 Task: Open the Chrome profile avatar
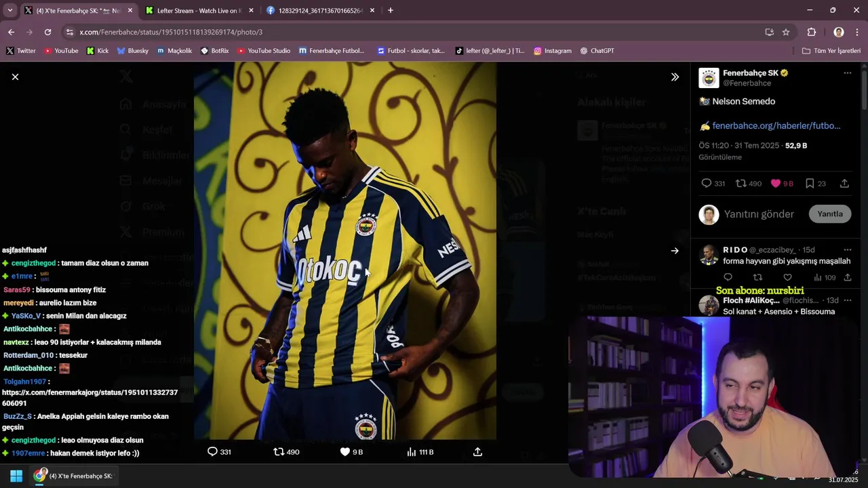[x=839, y=32]
